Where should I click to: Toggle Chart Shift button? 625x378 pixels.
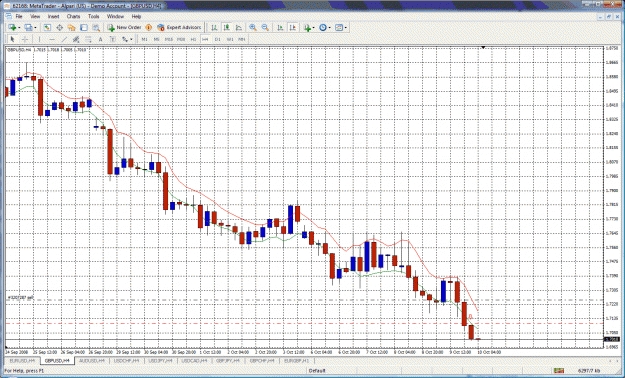tap(293, 28)
